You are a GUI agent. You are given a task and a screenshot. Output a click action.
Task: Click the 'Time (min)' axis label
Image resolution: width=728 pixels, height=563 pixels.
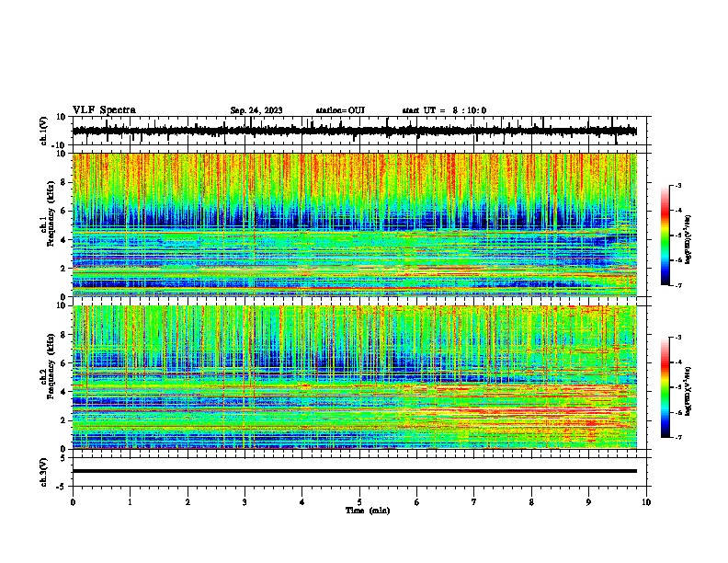tap(368, 511)
